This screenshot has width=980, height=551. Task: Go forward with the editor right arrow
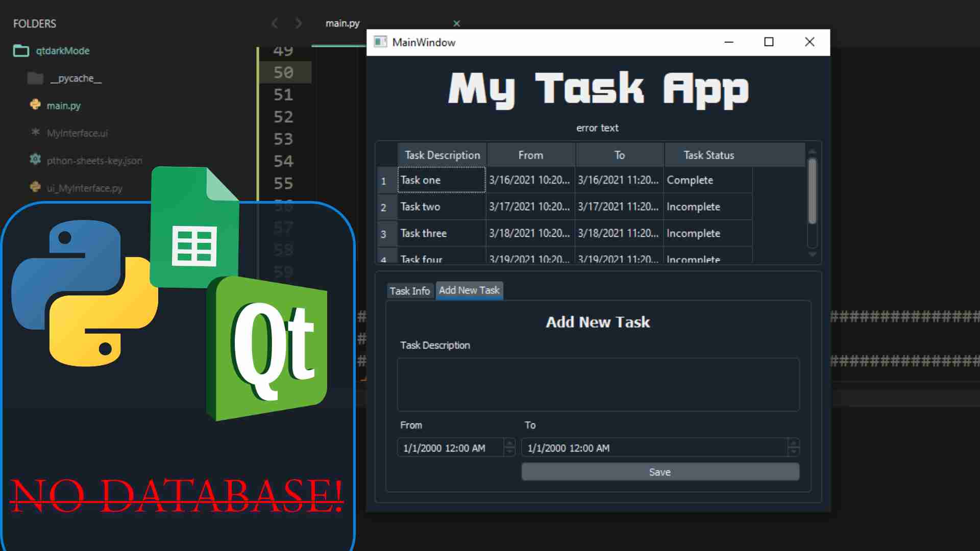pyautogui.click(x=299, y=23)
